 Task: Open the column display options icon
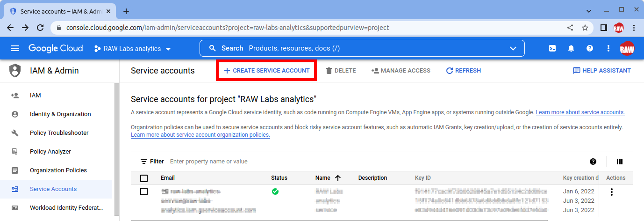(620, 162)
